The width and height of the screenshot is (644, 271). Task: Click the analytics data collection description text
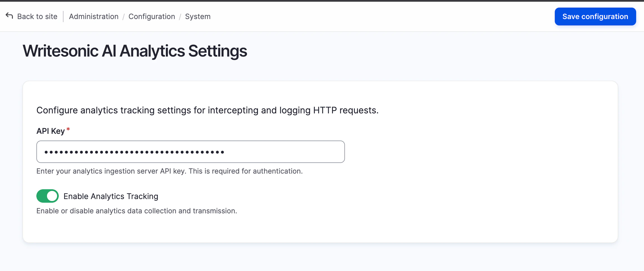[137, 211]
